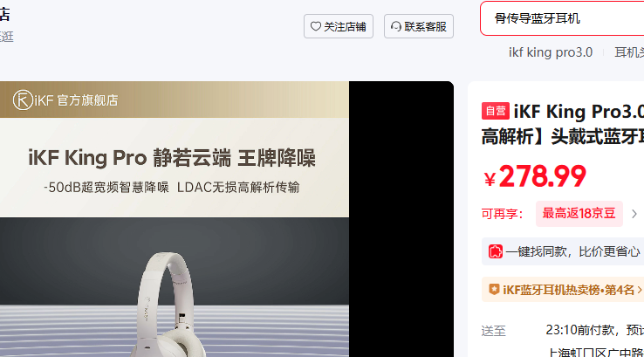Open the 一键找同款，比价更省心 comparison bar
Viewport: 644px width, 357px height.
[563, 251]
